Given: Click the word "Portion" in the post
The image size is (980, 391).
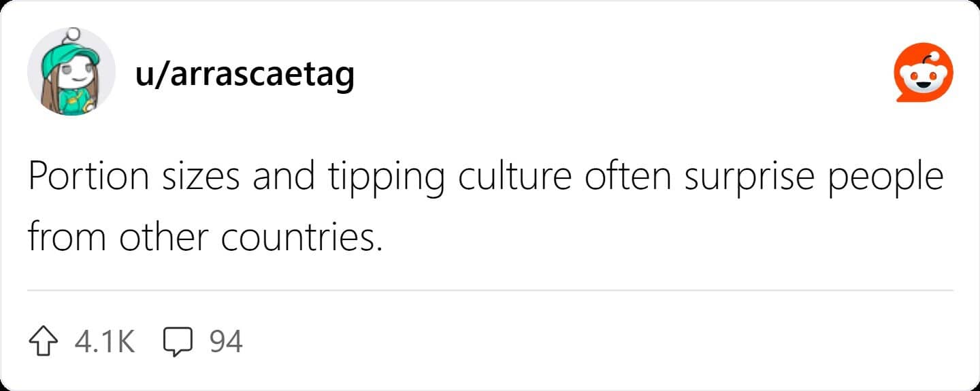Looking at the screenshot, I should tap(88, 177).
